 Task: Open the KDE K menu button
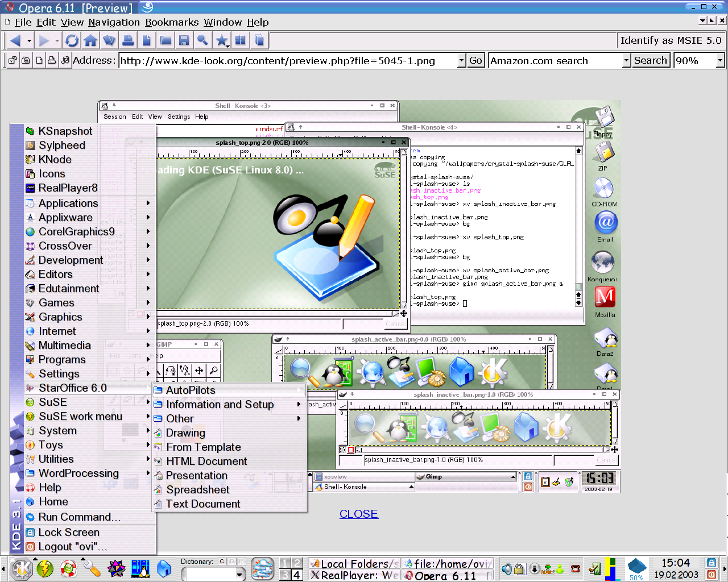click(21, 568)
